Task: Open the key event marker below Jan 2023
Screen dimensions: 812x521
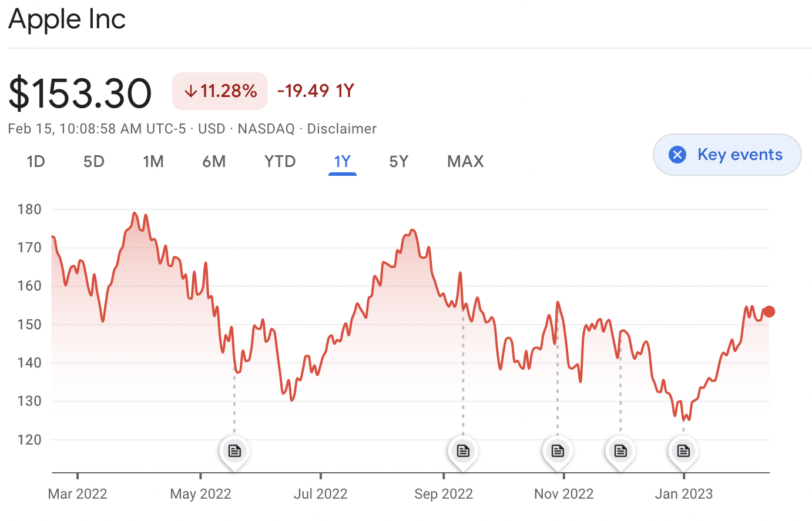Action: [683, 450]
